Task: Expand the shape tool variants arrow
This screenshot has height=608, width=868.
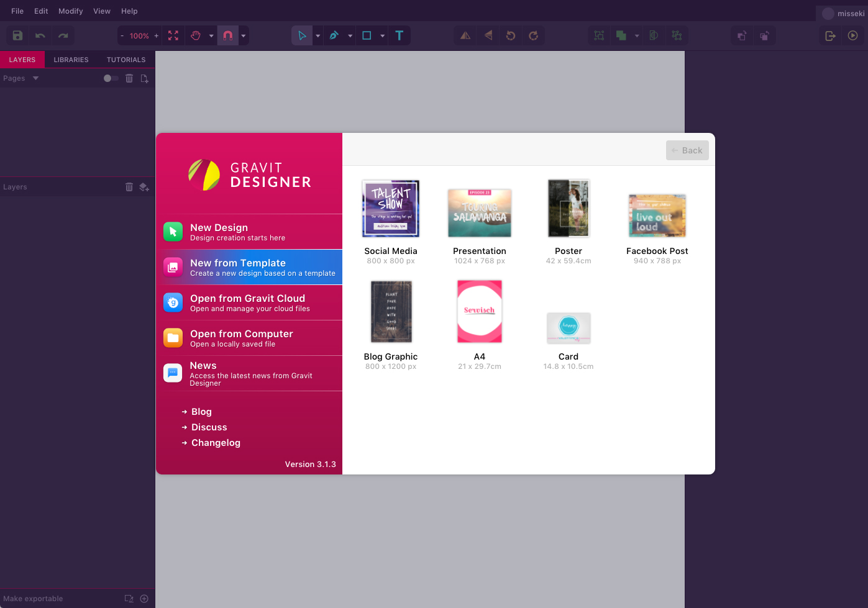Action: tap(383, 36)
